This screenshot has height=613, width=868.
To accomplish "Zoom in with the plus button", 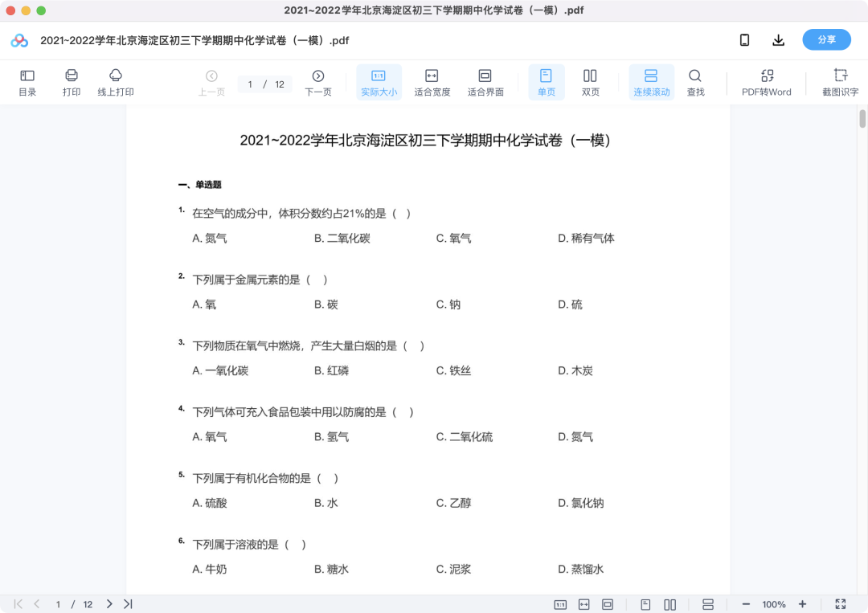I will [802, 604].
